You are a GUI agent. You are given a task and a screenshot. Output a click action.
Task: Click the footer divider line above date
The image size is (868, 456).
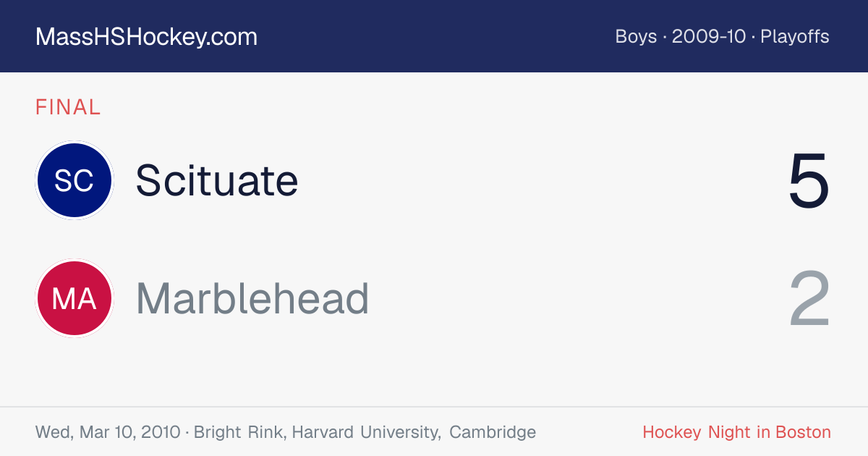[x=434, y=408]
